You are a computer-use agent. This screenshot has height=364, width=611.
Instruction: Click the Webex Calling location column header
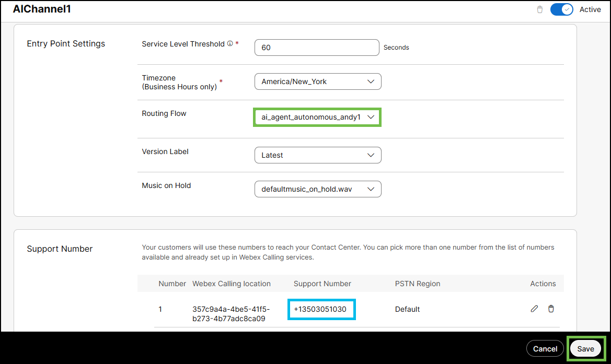pos(232,284)
